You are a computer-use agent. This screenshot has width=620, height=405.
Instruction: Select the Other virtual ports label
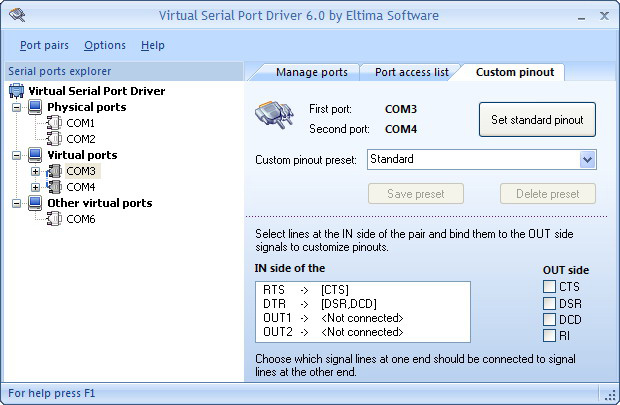[x=100, y=203]
